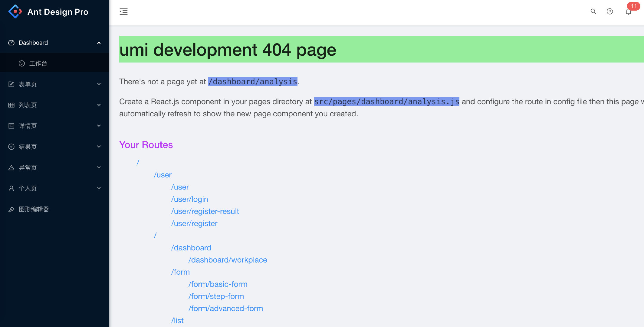
Task: Collapse the Dashboard menu section
Action: (99, 43)
